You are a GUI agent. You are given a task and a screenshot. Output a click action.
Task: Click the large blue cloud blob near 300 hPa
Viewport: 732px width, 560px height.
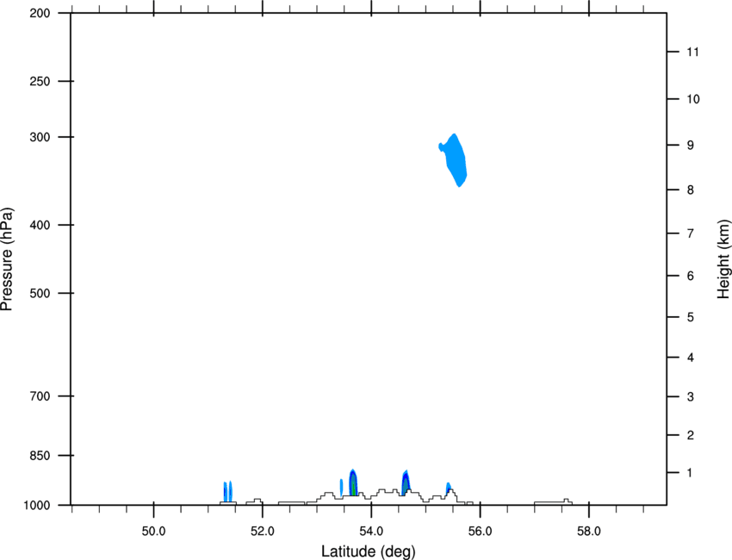[x=456, y=160]
